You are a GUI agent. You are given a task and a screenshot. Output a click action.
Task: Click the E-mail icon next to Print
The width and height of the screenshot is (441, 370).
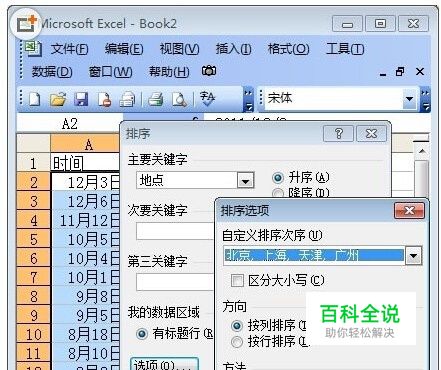tap(127, 99)
